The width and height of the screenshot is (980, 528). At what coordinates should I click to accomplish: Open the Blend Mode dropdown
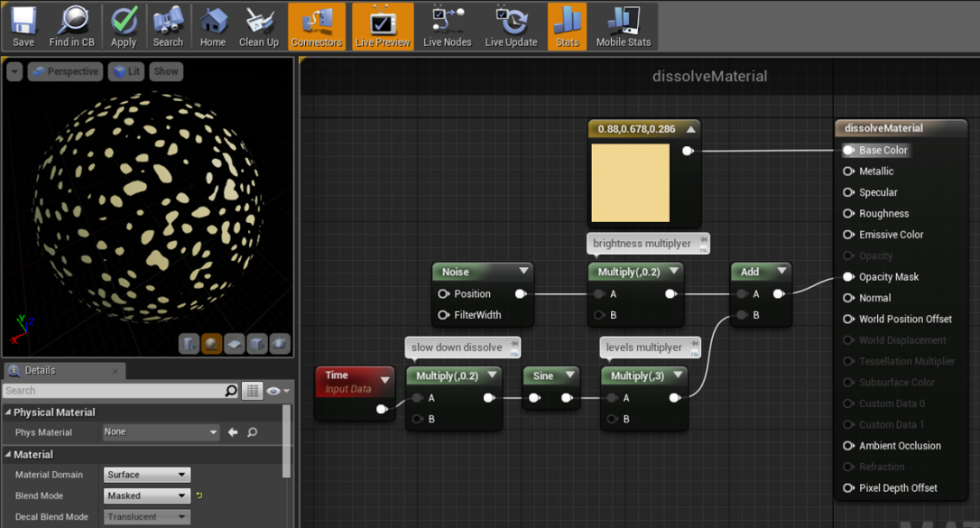click(146, 495)
